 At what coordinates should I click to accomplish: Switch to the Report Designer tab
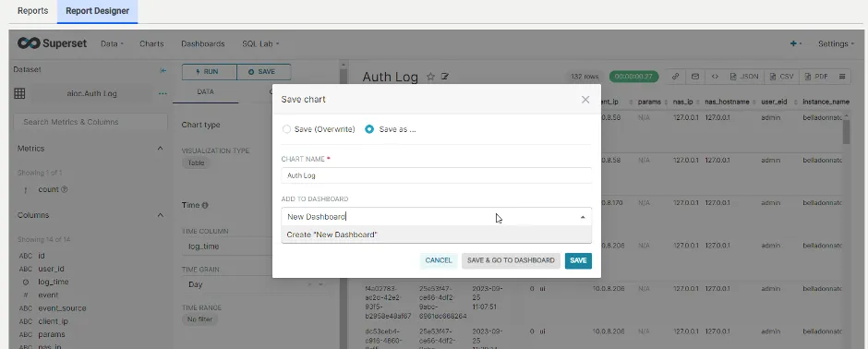98,11
